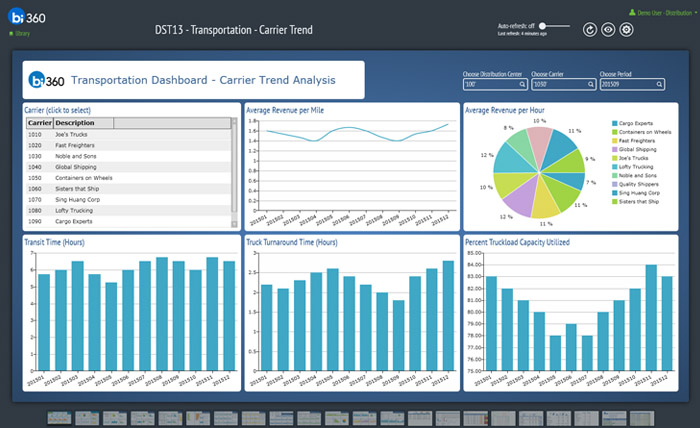Open the Demo User - Distribution menu
This screenshot has height=428, width=700.
click(663, 13)
